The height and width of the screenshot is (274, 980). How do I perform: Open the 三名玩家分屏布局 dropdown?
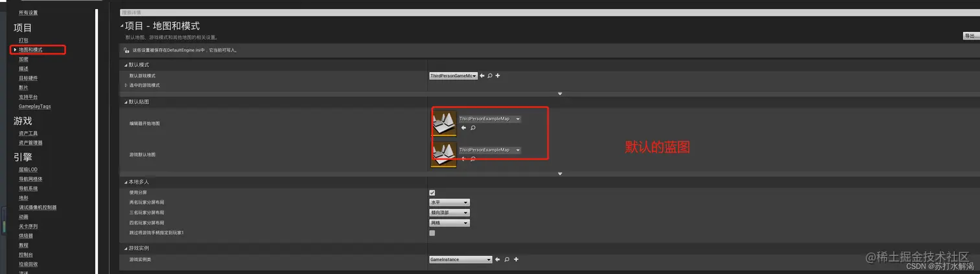(449, 213)
